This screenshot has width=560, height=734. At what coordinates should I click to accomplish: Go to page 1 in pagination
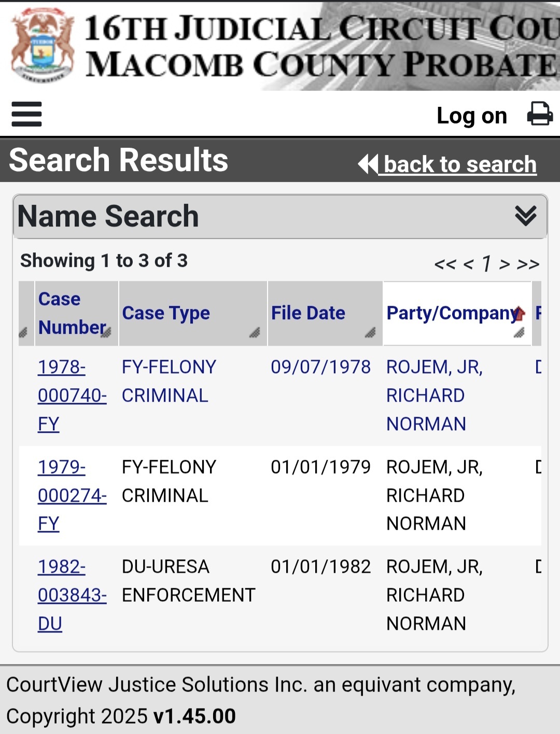coord(486,264)
